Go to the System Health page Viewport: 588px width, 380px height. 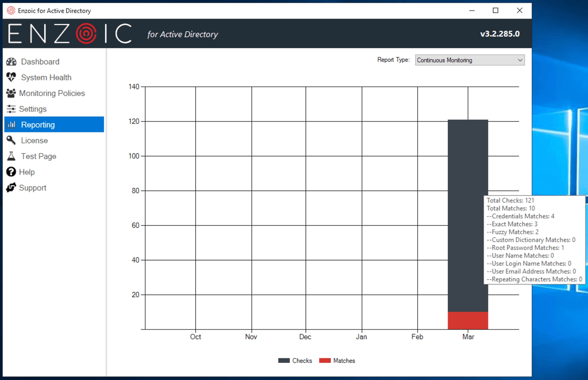point(46,77)
